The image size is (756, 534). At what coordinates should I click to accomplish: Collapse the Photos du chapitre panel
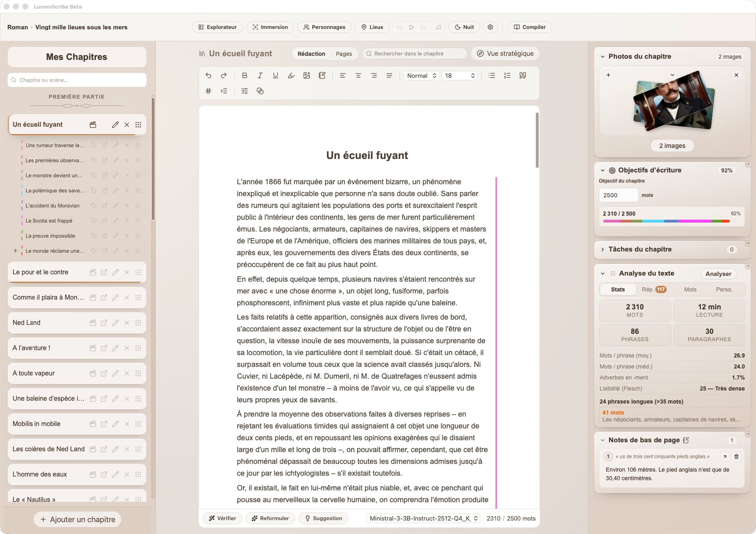602,57
